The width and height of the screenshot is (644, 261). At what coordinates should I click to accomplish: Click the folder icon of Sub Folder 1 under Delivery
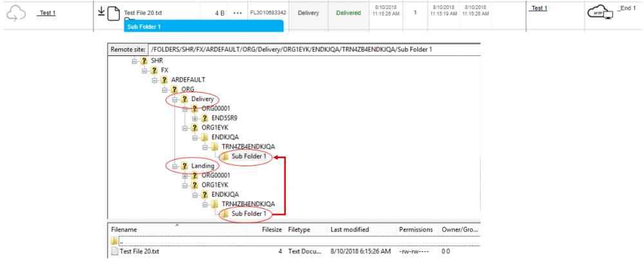(x=225, y=156)
